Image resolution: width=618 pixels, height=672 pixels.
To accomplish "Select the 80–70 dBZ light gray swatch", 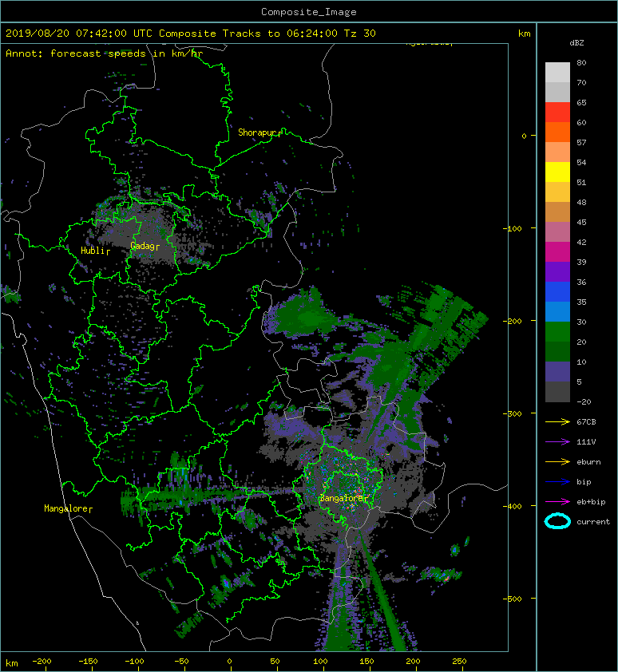I will [557, 73].
